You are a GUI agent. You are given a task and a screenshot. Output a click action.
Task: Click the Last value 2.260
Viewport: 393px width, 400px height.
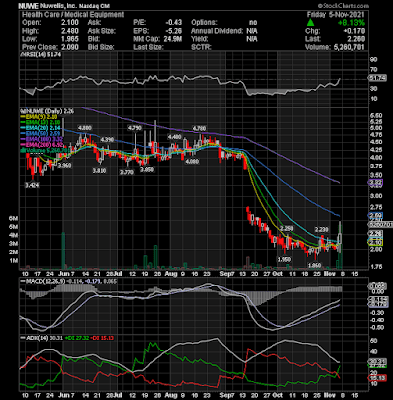[356, 39]
